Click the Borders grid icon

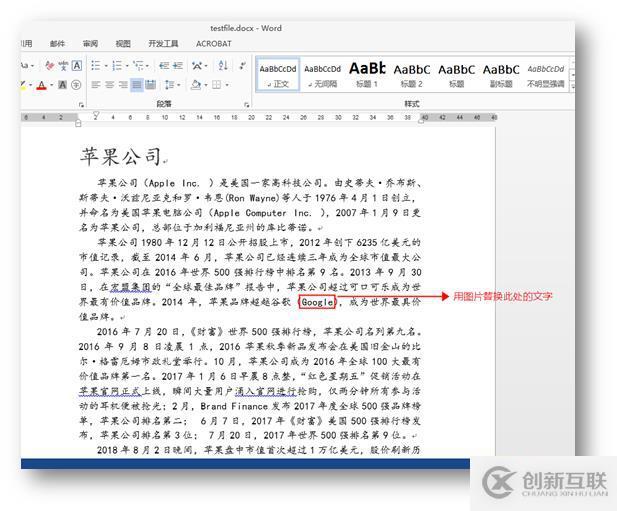tap(217, 85)
